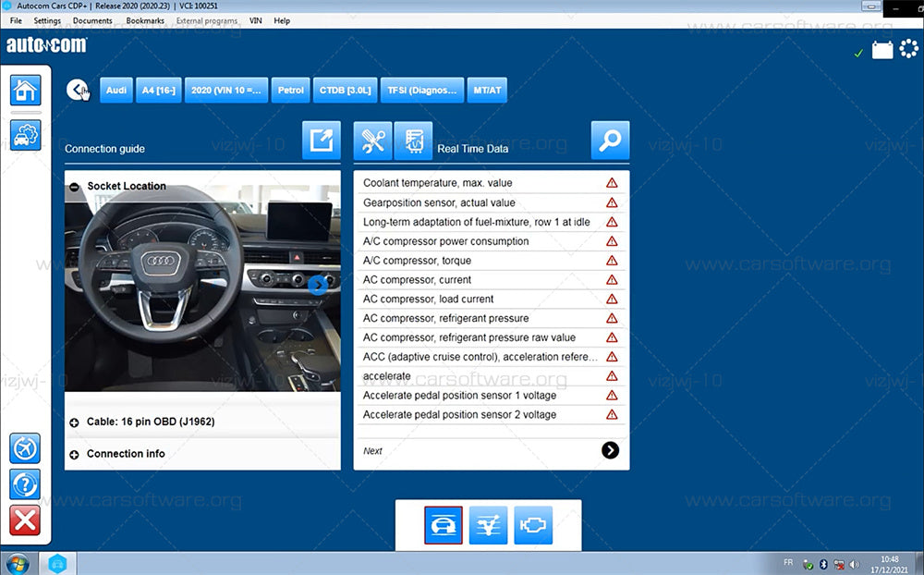The width and height of the screenshot is (924, 575).
Task: Open the Documents menu
Action: pos(92,20)
